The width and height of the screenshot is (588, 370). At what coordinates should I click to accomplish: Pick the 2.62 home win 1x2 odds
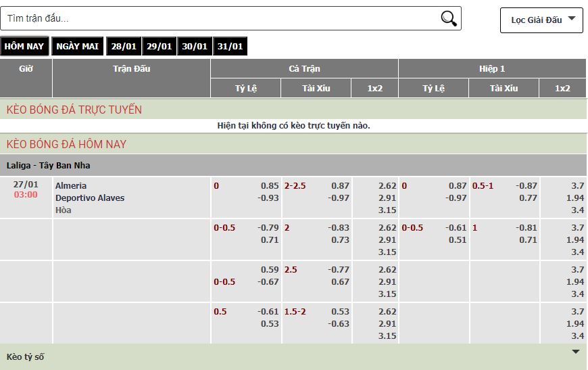(x=387, y=186)
